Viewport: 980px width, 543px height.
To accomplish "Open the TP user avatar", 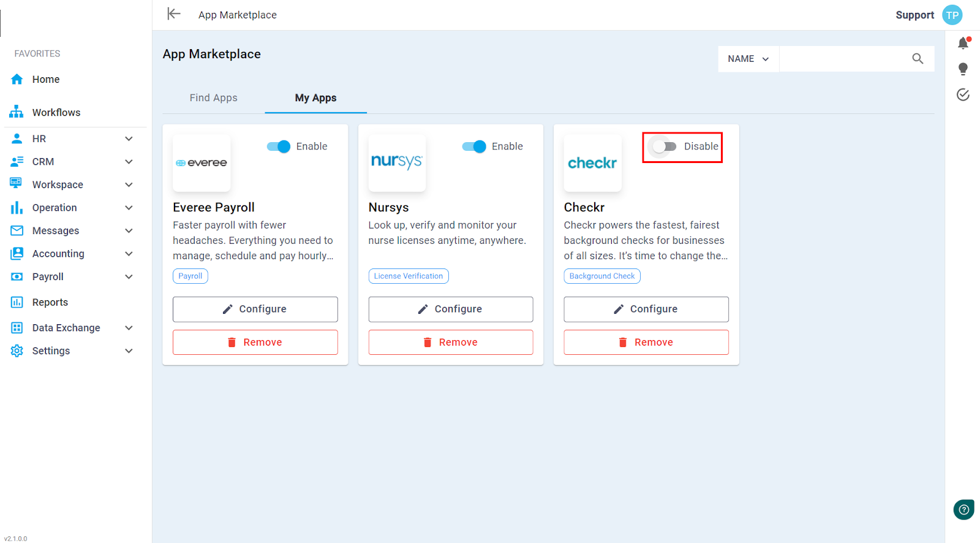I will 952,15.
